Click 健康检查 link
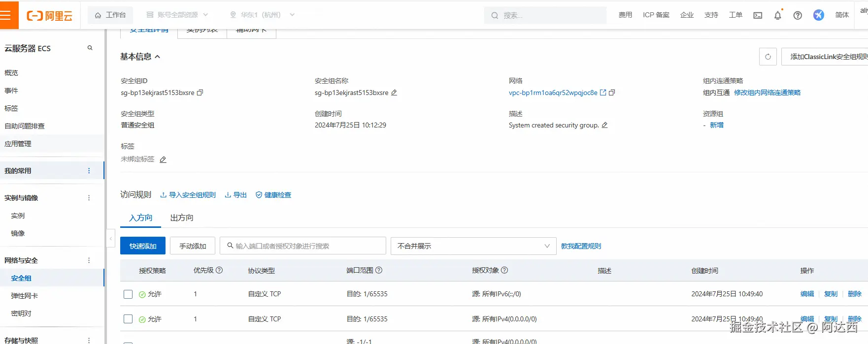The height and width of the screenshot is (344, 868). click(273, 195)
